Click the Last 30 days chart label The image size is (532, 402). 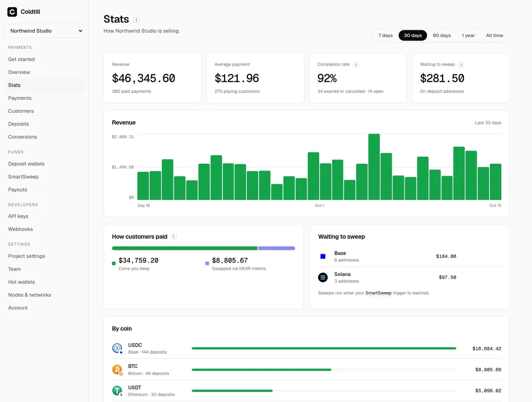coord(488,123)
